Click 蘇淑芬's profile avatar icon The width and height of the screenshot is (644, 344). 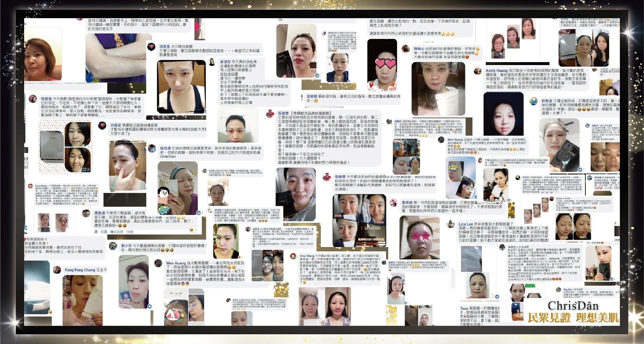click(x=212, y=62)
